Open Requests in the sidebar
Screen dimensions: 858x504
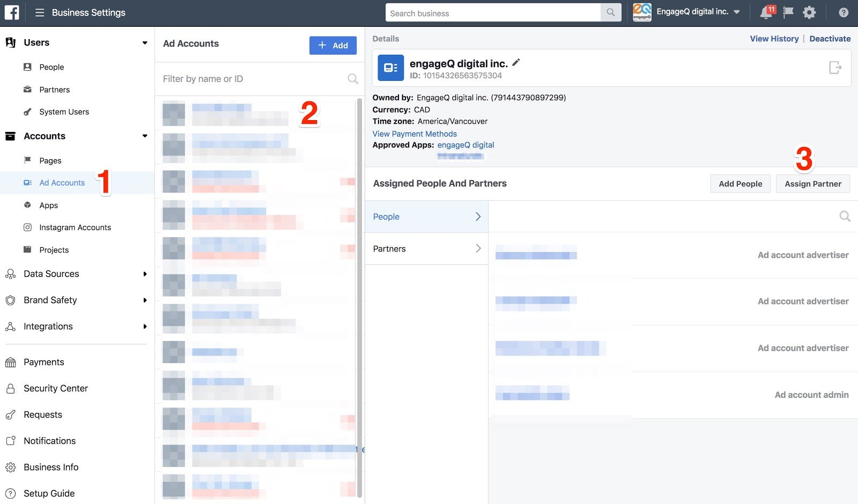click(x=43, y=415)
